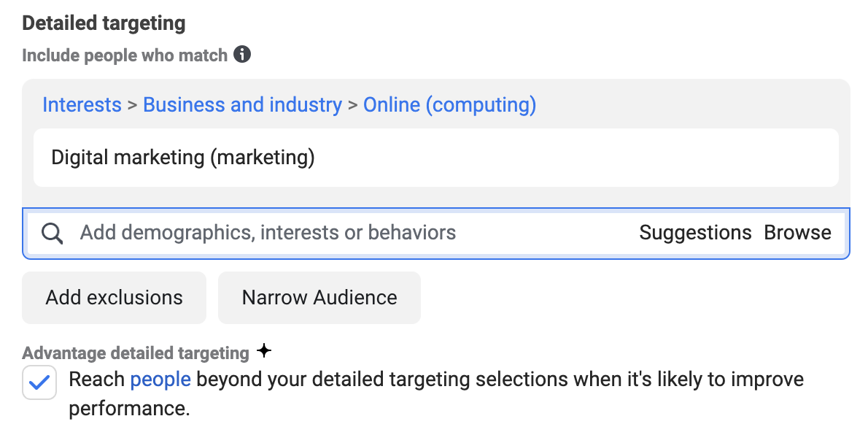Click the magnifying glass search icon
Viewport: 868px width, 435px height.
tap(52, 234)
